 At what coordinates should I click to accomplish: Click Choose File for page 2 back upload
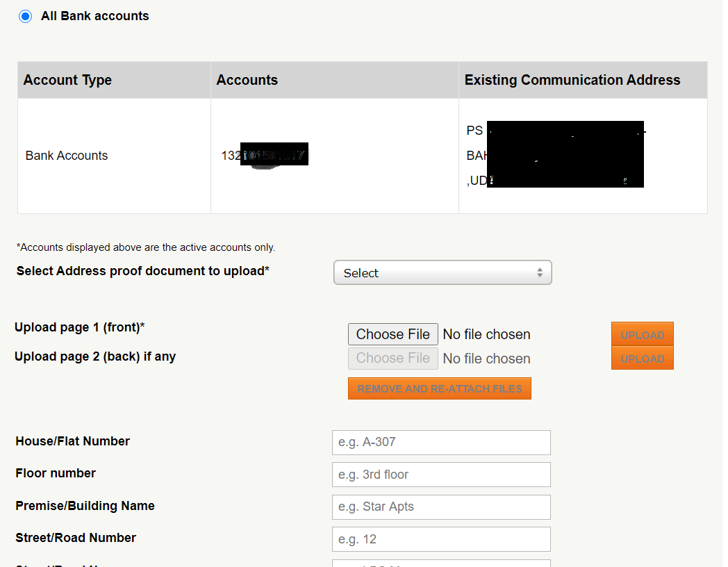[392, 359]
